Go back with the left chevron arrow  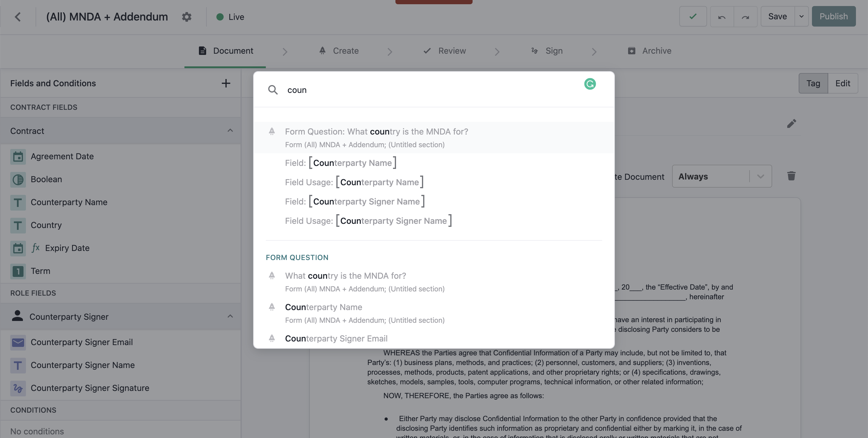point(18,17)
